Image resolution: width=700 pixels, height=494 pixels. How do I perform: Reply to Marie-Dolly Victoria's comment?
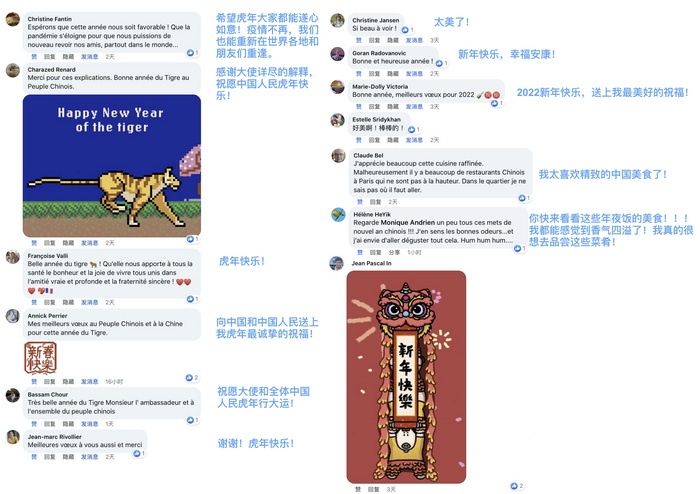point(374,107)
